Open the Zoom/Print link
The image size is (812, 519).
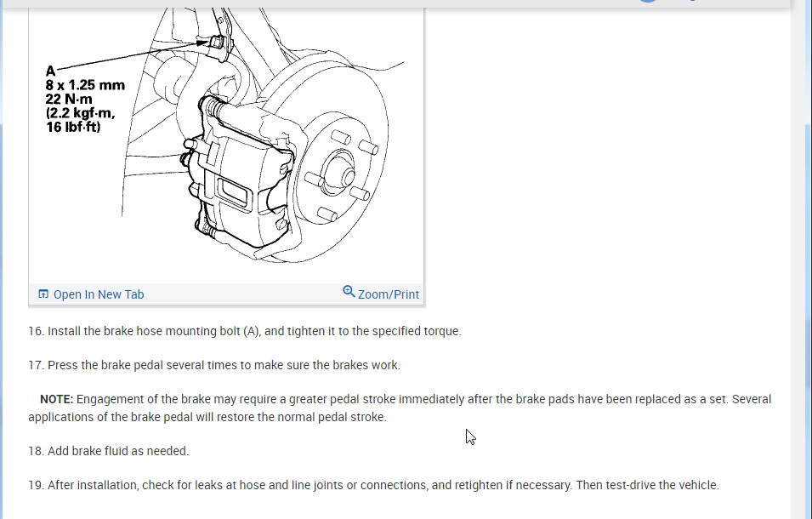pyautogui.click(x=389, y=294)
